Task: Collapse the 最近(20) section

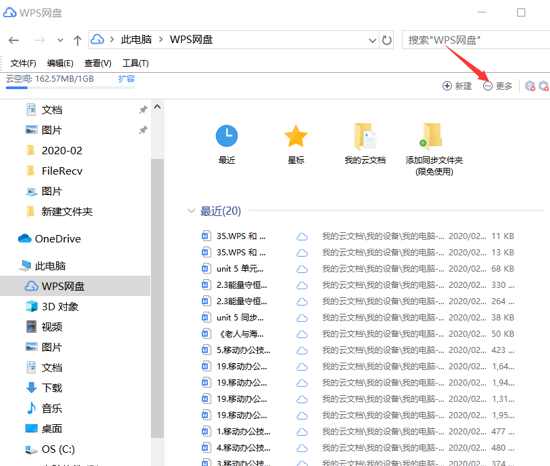Action: click(x=191, y=211)
